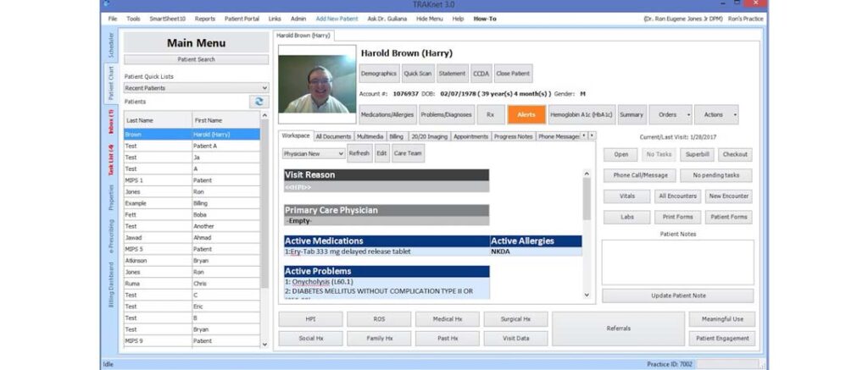Open the Appointments tab
This screenshot has height=370, width=868.
[471, 136]
